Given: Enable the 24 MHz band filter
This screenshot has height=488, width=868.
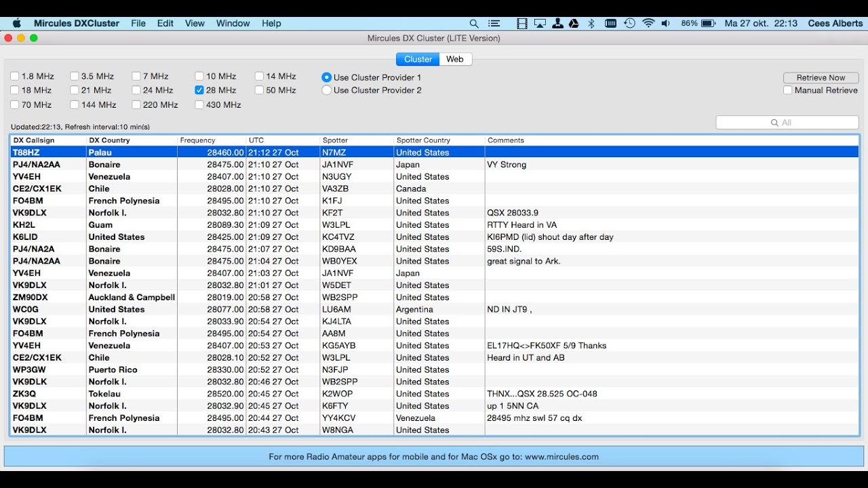Looking at the screenshot, I should click(x=136, y=90).
